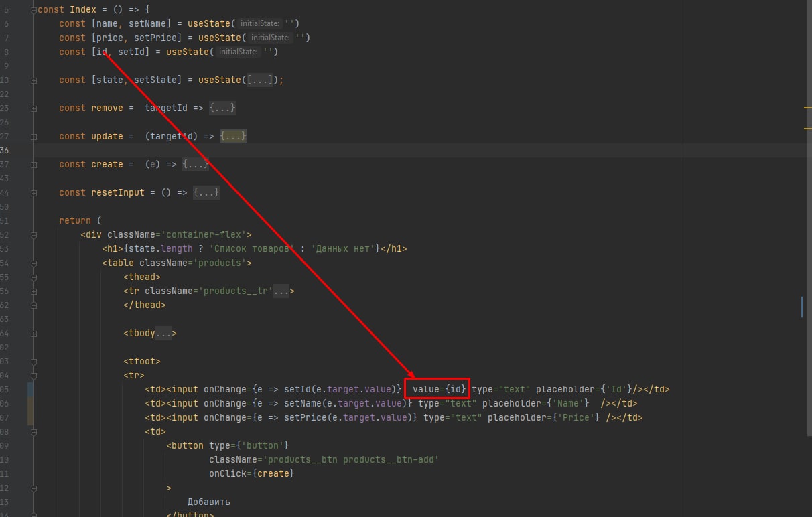
Task: Click the placeholder 'Id' string
Action: click(x=616, y=389)
